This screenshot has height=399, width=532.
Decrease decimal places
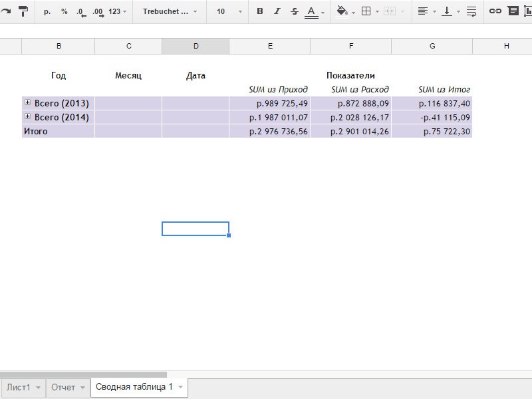[81, 12]
